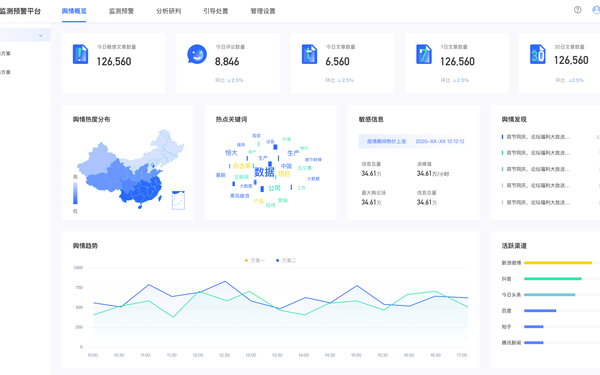
Task: Click the 活跃渠道 panel title
Action: (x=514, y=246)
